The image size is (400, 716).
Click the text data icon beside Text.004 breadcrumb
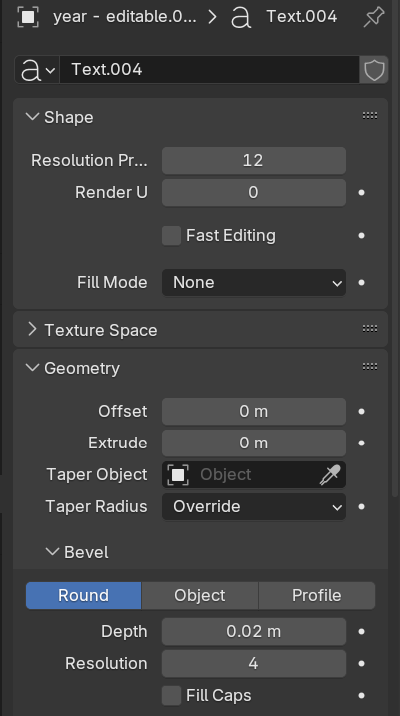[241, 17]
